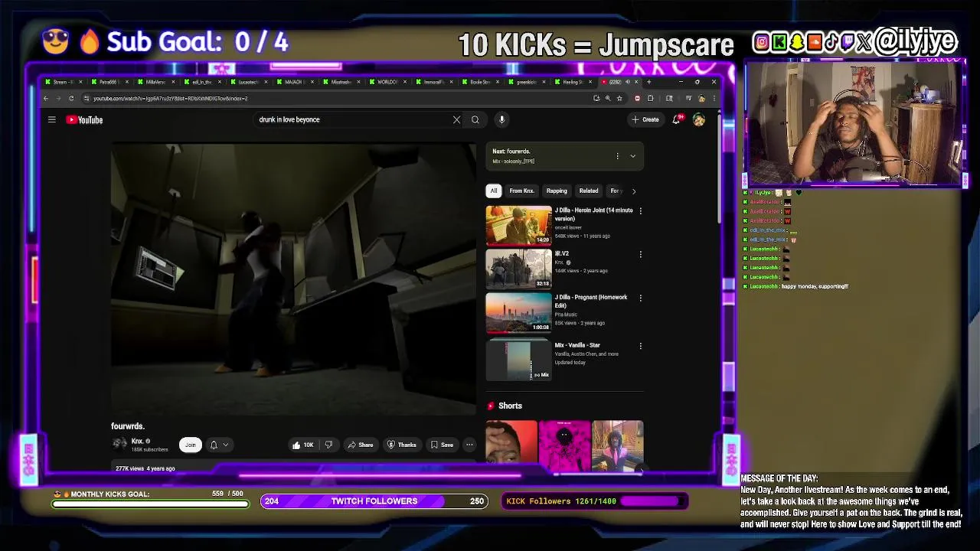
Task: Go to the YouTube home logo
Action: [84, 119]
